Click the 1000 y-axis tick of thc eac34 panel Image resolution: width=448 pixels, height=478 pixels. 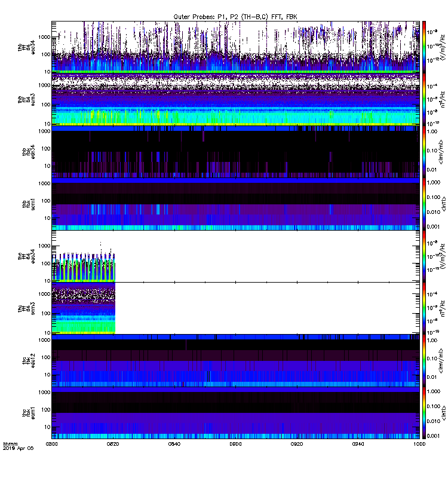coord(44,246)
